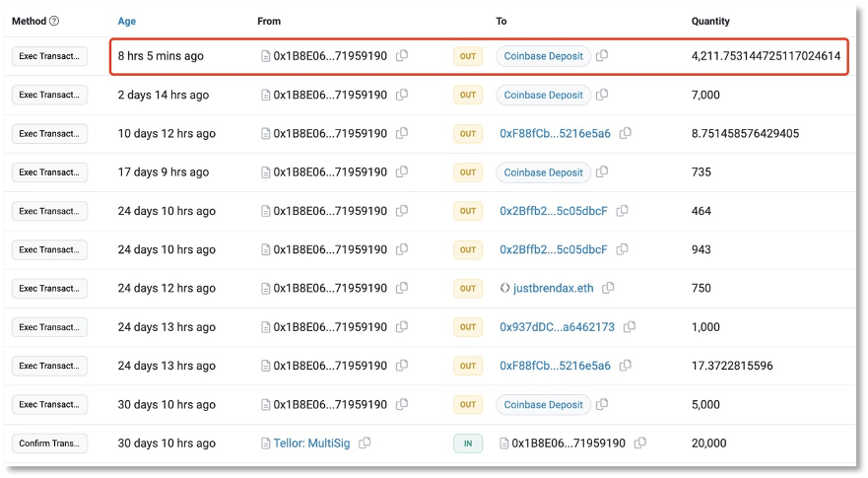Open the Tellor: MultiSig link
Viewport: 868px width, 478px height.
pyautogui.click(x=311, y=444)
